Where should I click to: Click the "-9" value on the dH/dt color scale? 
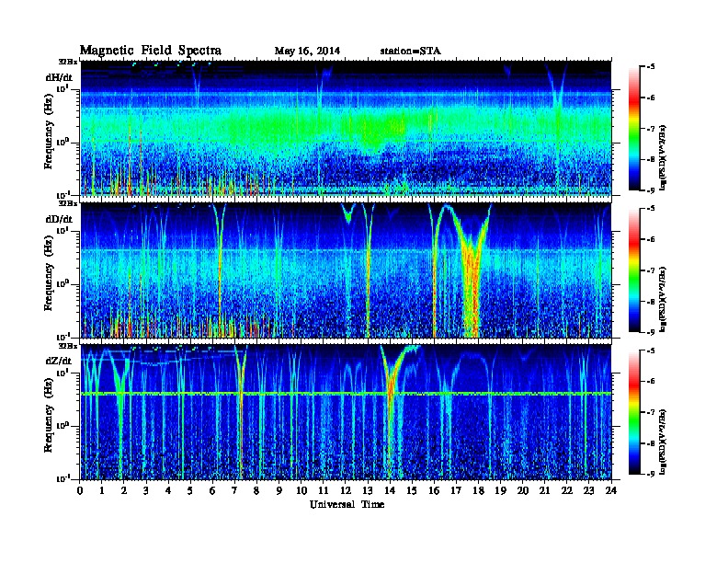pos(651,190)
